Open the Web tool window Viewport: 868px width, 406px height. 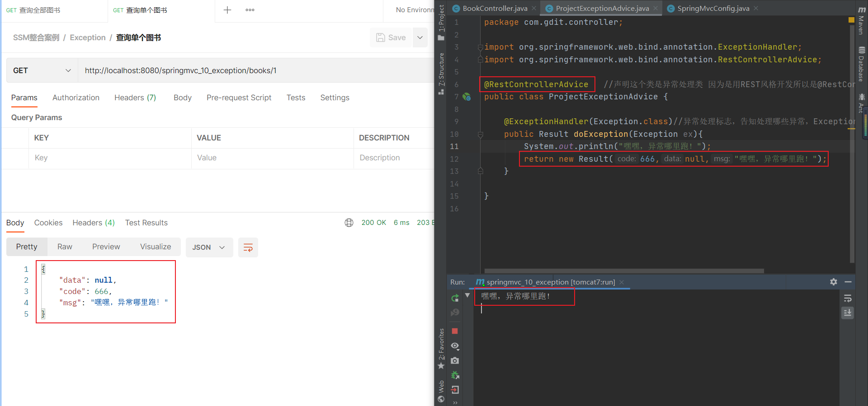(441, 392)
